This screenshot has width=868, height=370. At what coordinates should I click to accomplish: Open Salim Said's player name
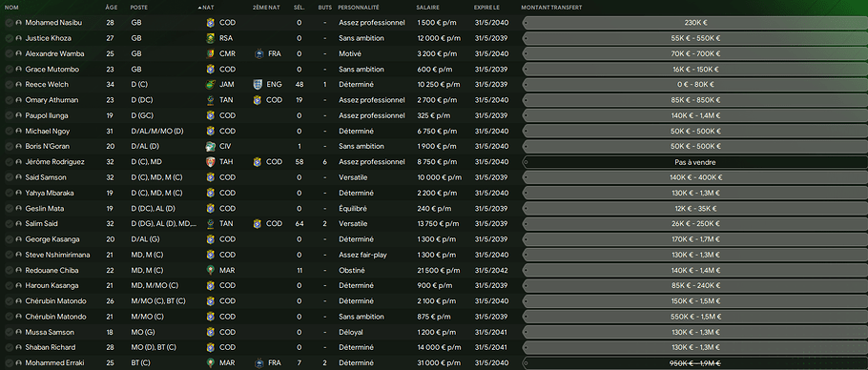(42, 224)
